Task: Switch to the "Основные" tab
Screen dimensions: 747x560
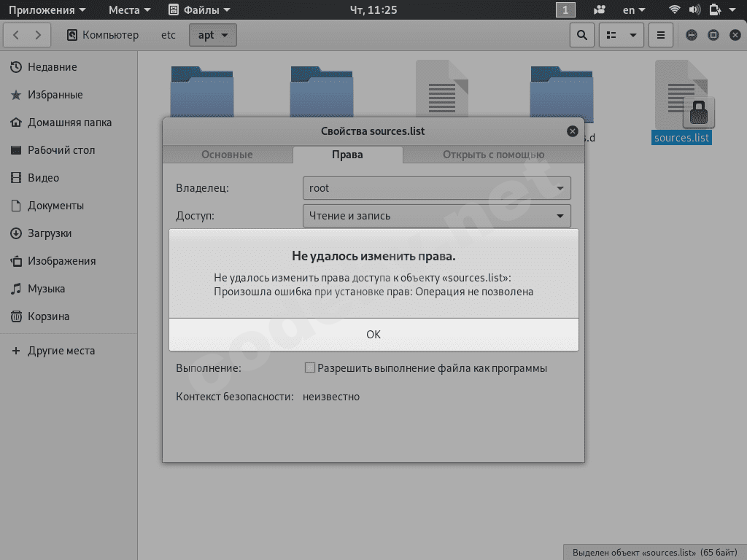Action: pyautogui.click(x=227, y=155)
